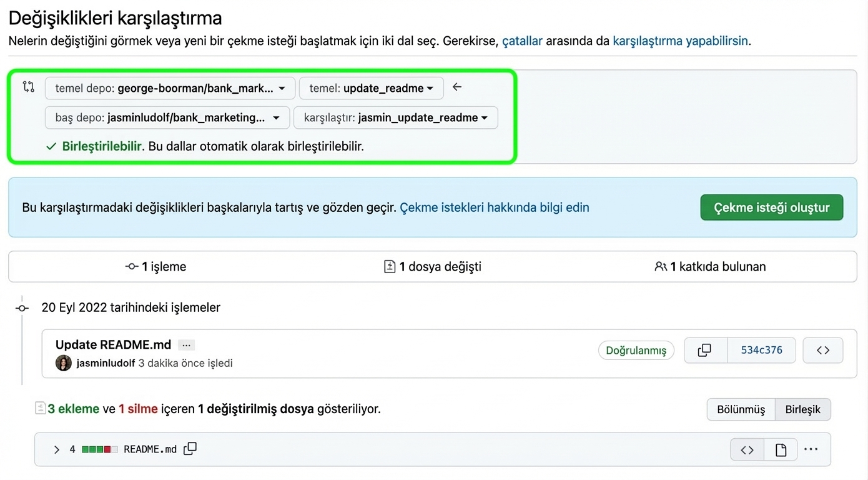Screen dimensions: 868x480
Task: Open temel update_readme branch dropdown
Action: [371, 88]
